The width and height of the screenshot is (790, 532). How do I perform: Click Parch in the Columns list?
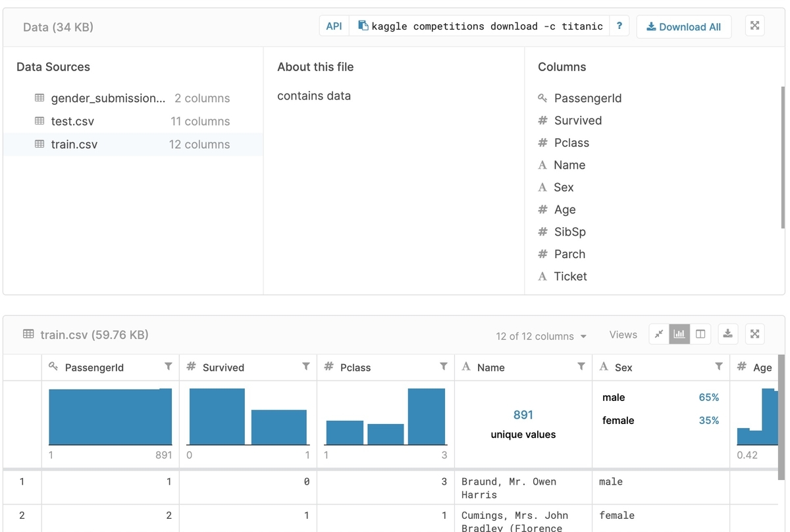pos(569,254)
